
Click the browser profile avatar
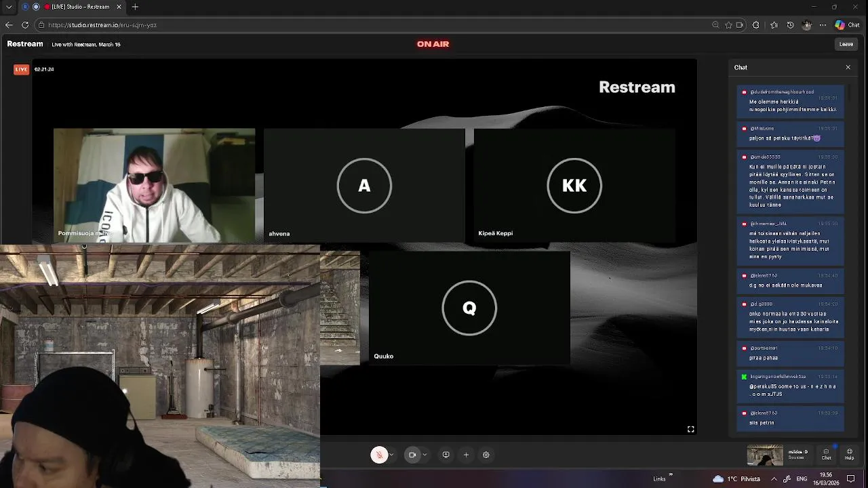click(806, 25)
